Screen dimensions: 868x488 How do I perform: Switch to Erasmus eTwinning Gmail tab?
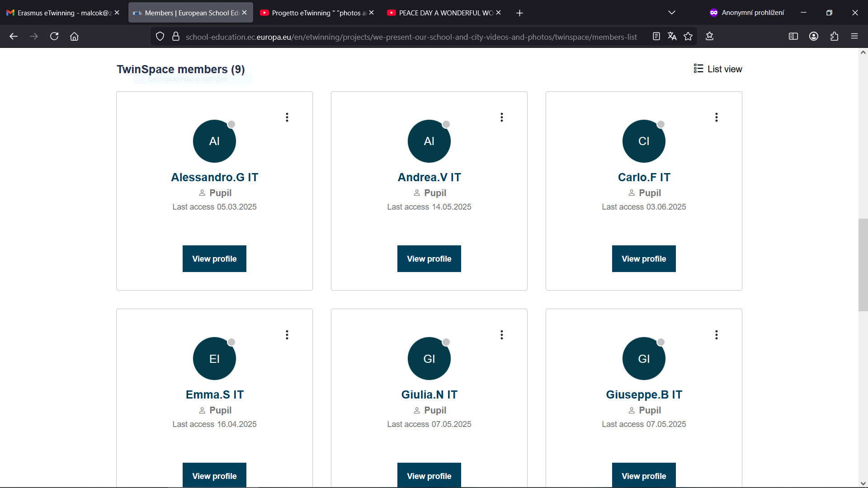(59, 13)
